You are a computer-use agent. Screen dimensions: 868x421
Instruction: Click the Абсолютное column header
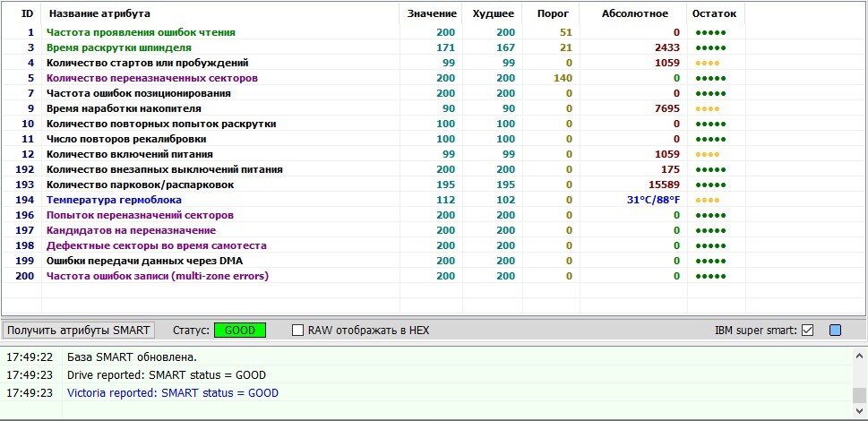tap(634, 13)
